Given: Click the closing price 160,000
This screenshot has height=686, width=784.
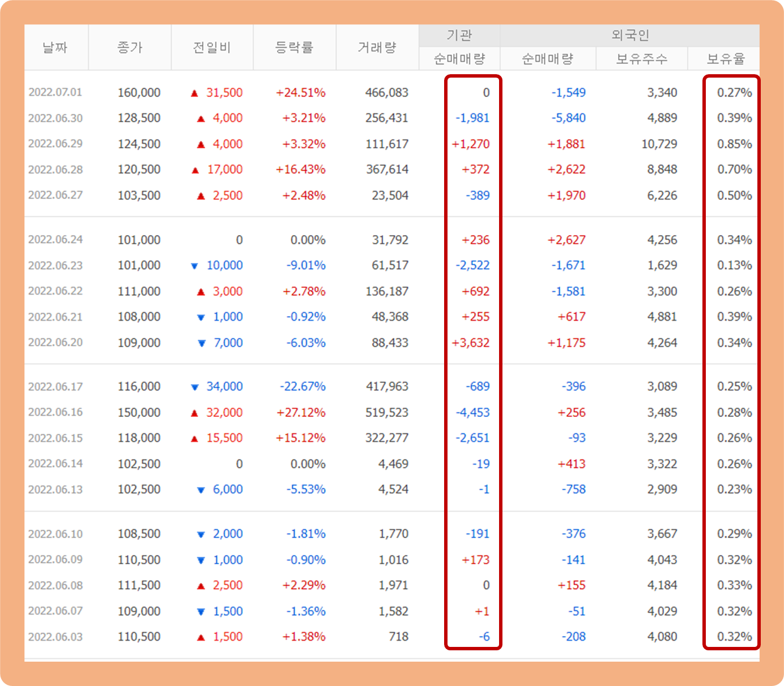Looking at the screenshot, I should 139,92.
